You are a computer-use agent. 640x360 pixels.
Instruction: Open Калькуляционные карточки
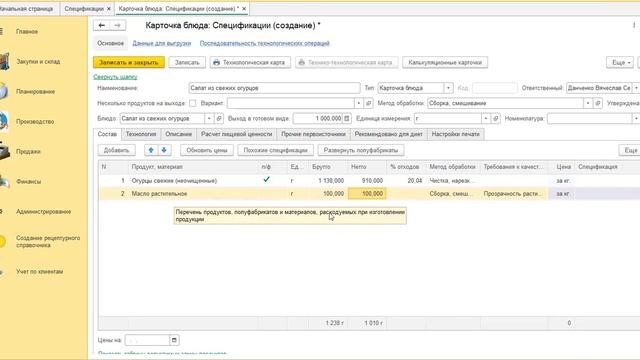[x=445, y=62]
